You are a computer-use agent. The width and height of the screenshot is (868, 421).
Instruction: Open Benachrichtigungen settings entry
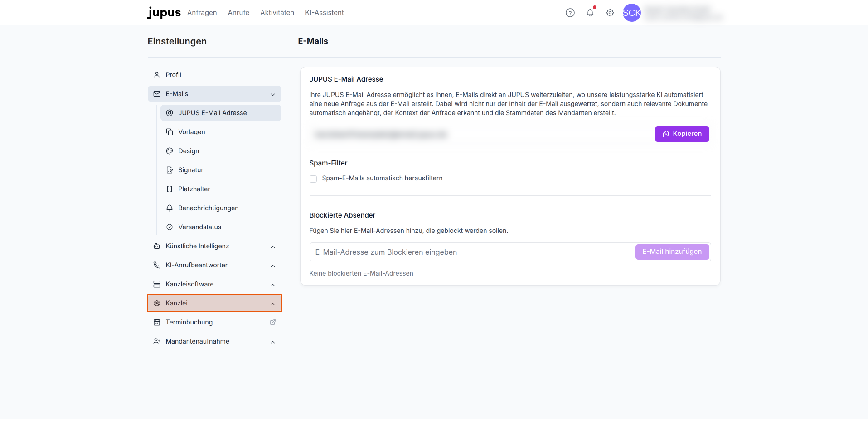pos(221,208)
